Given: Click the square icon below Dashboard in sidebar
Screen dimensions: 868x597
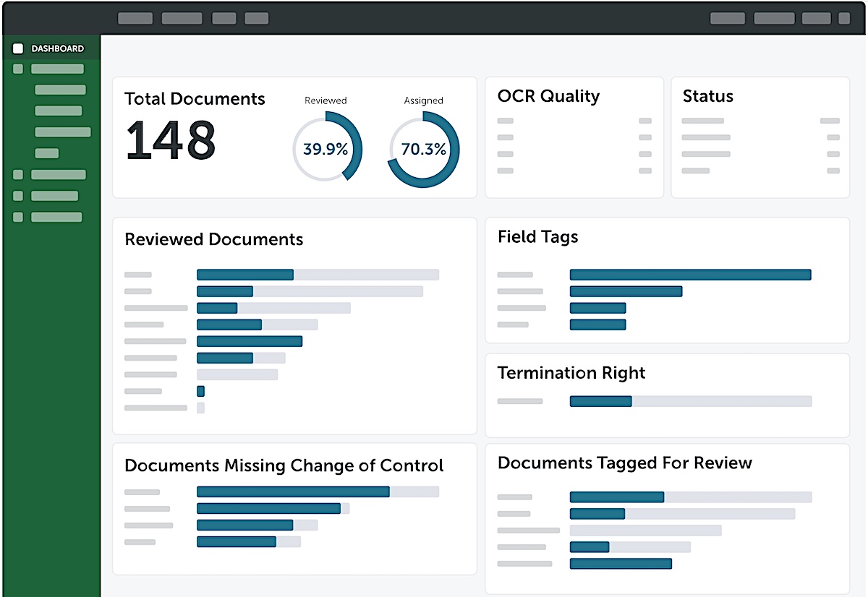Looking at the screenshot, I should pos(18,69).
